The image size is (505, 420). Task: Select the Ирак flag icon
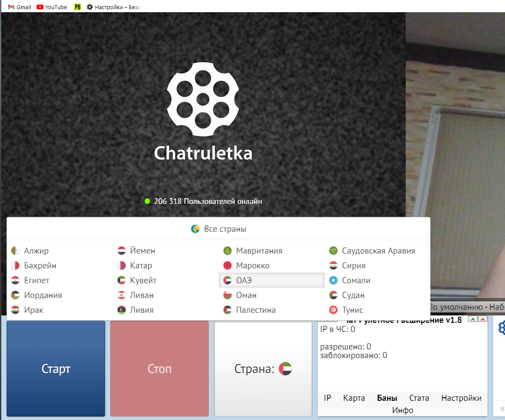point(15,310)
